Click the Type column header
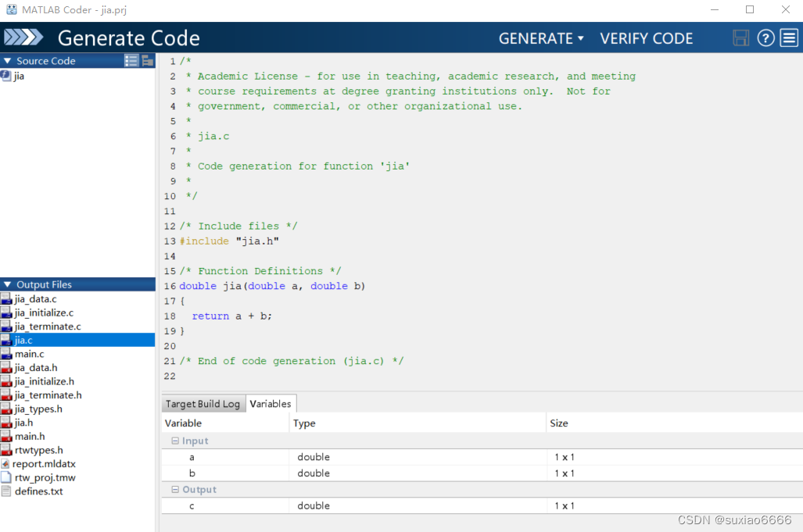The width and height of the screenshot is (803, 532). tap(418, 423)
